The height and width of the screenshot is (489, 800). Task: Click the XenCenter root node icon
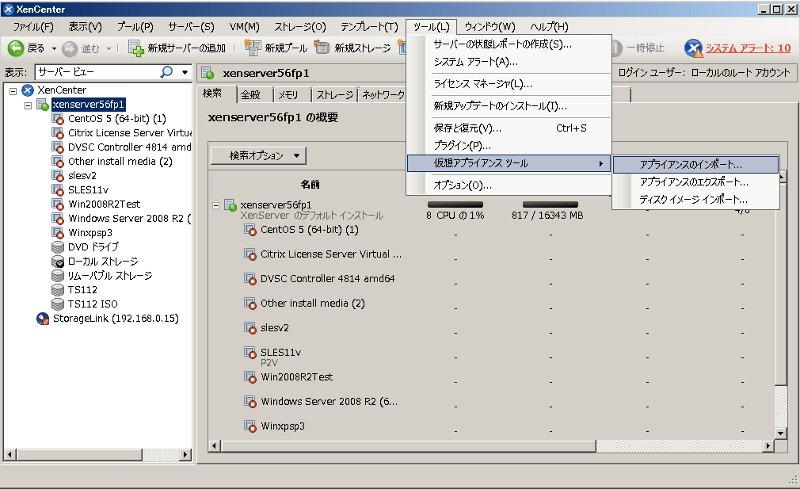click(x=28, y=90)
